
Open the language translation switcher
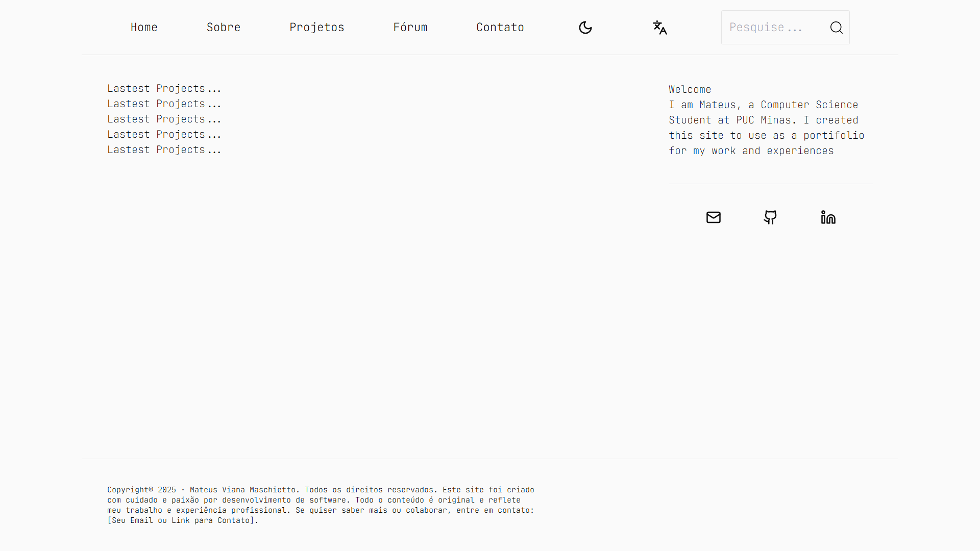pos(659,28)
